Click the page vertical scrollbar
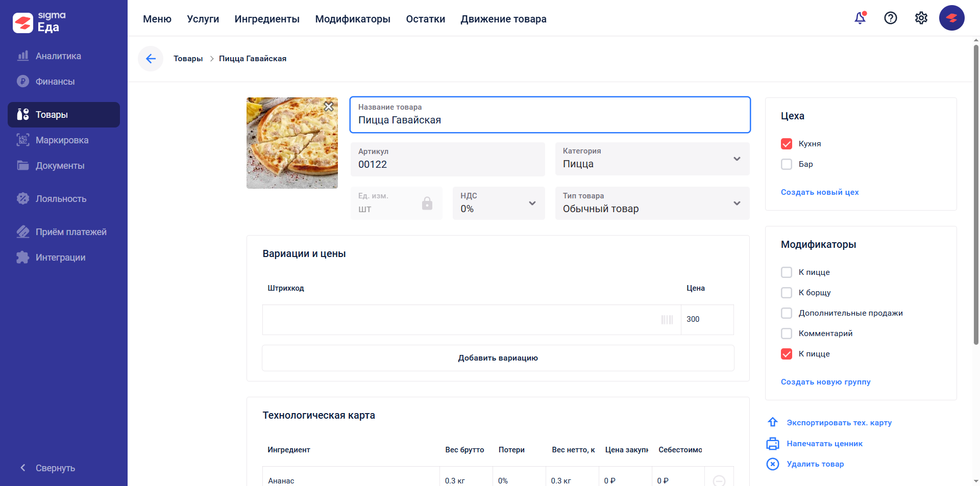 pyautogui.click(x=976, y=194)
